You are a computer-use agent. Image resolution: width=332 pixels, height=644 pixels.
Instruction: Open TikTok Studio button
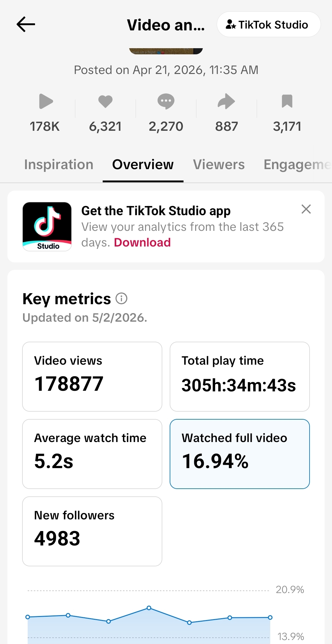coord(269,25)
